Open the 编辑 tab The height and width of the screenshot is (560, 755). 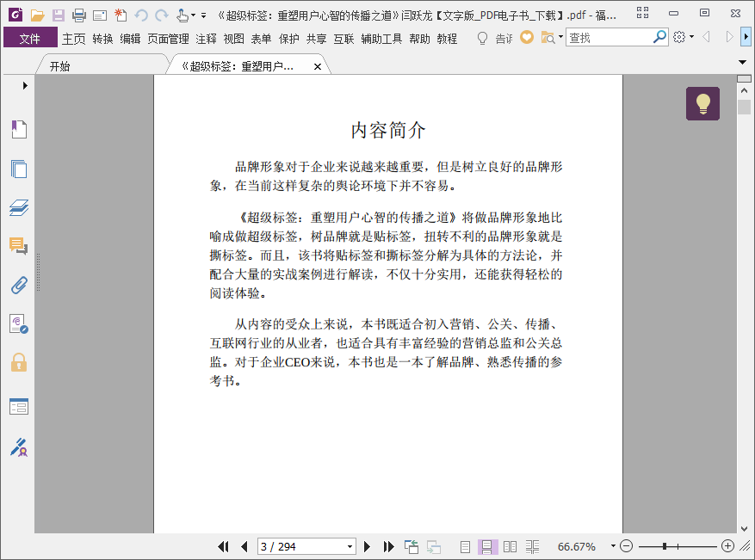point(130,39)
